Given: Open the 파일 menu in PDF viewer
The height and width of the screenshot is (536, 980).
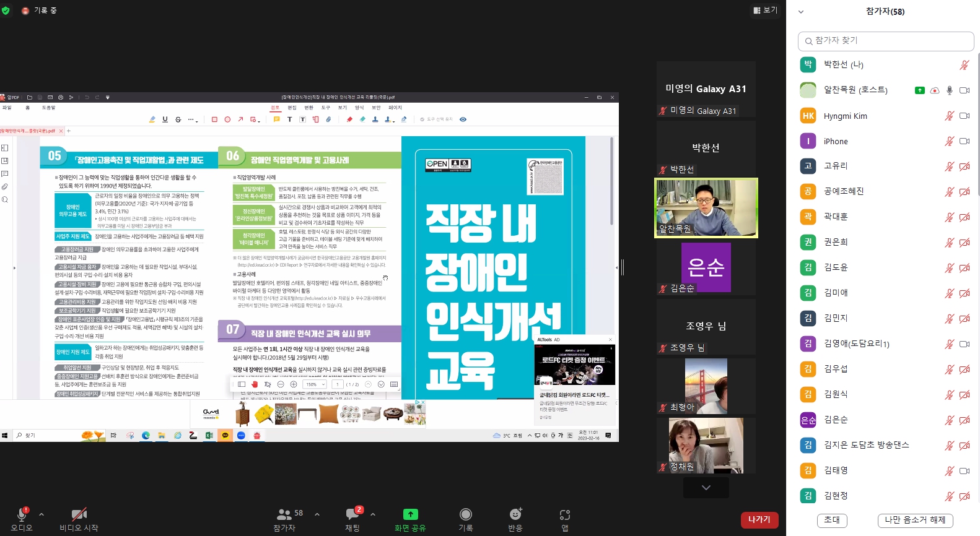Looking at the screenshot, I should (x=7, y=108).
